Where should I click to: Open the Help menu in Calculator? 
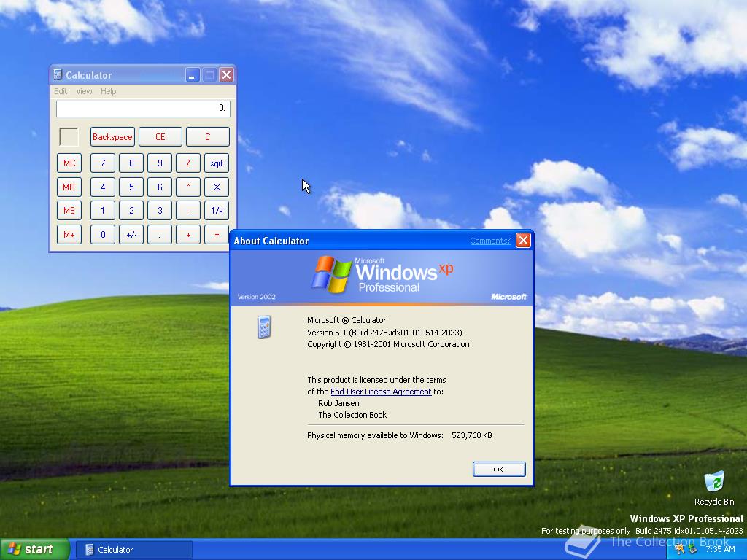pos(108,91)
